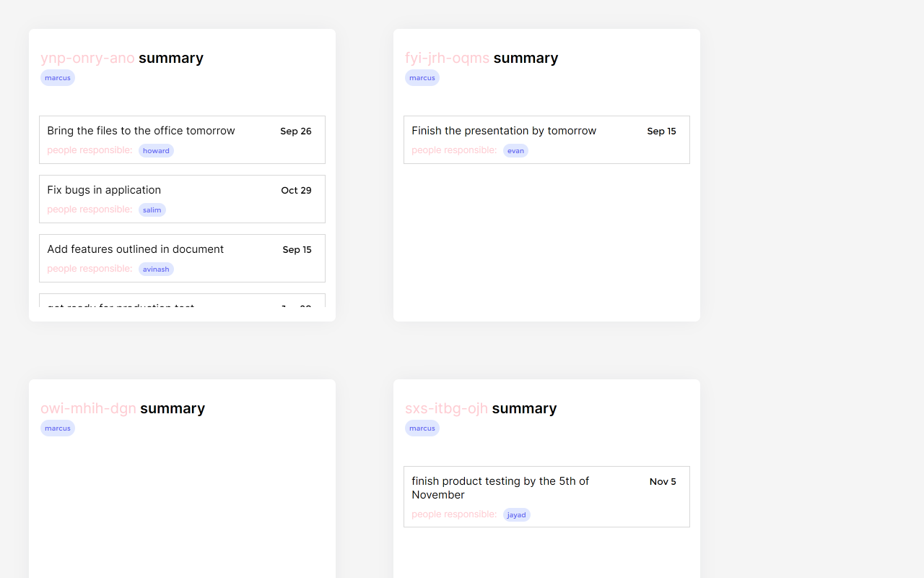The width and height of the screenshot is (924, 578).
Task: Open the ynp-onry-ano meeting code link
Action: click(x=87, y=58)
